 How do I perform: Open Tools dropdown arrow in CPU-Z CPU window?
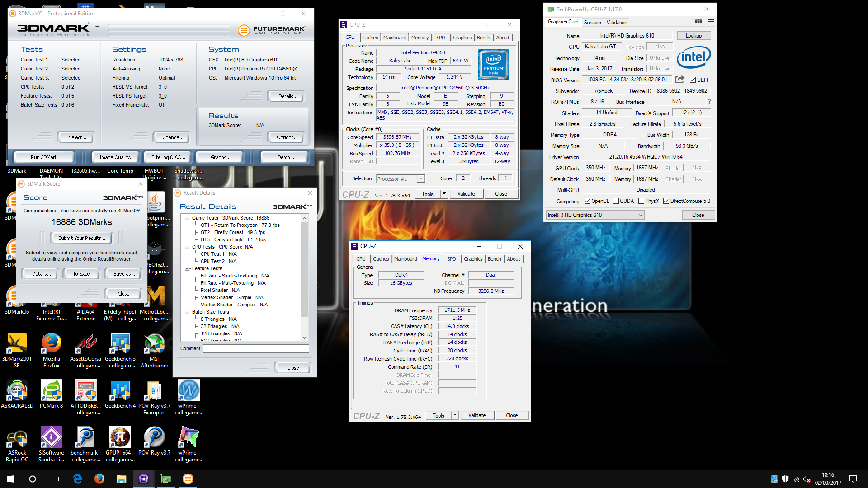pos(444,194)
